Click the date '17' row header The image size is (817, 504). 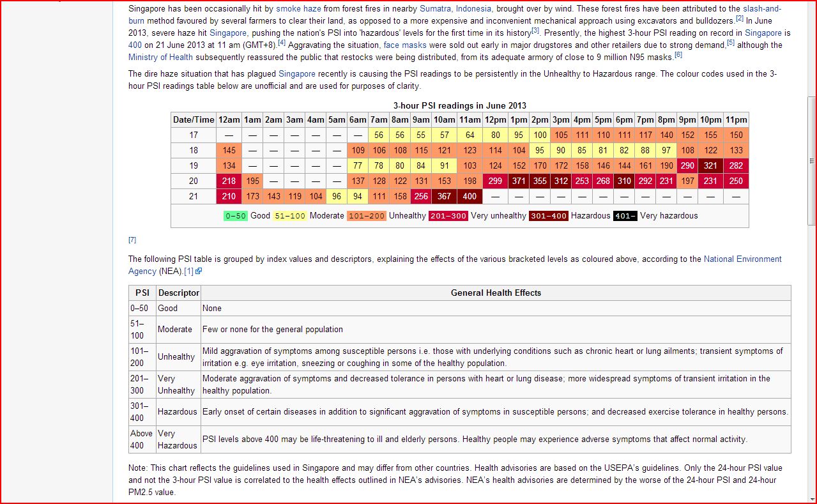point(194,135)
